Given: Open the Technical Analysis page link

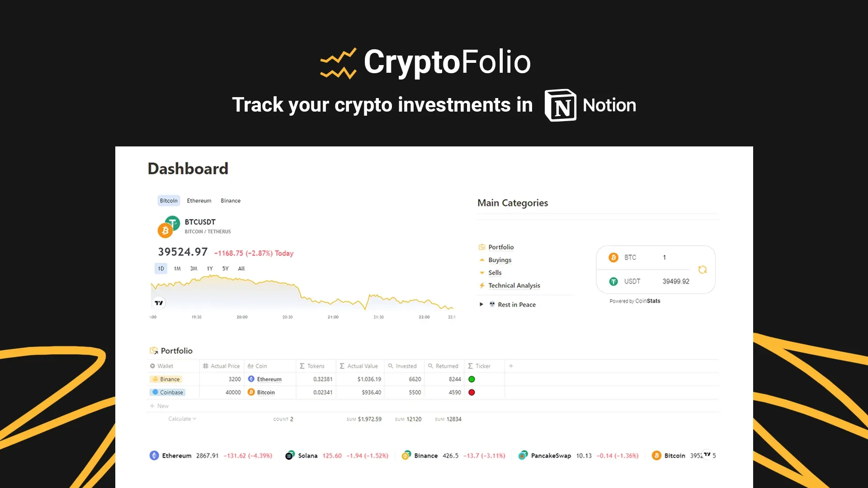Looking at the screenshot, I should (x=514, y=286).
